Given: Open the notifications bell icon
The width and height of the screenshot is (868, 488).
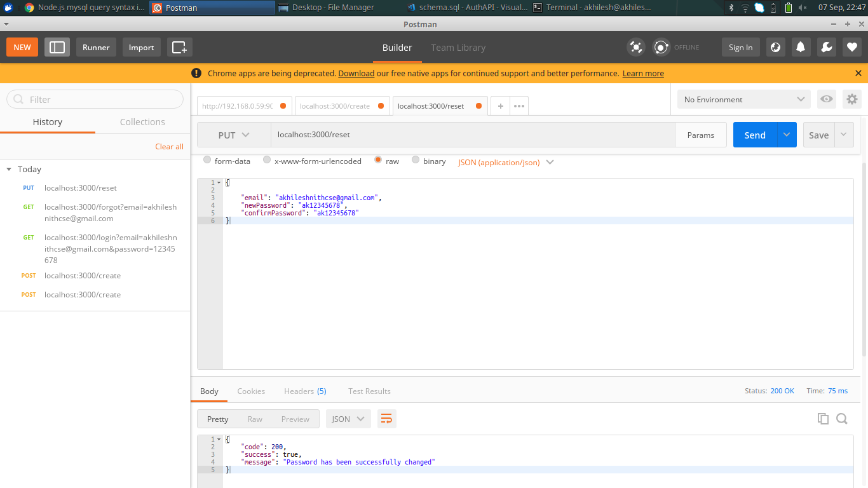Looking at the screenshot, I should click(801, 47).
